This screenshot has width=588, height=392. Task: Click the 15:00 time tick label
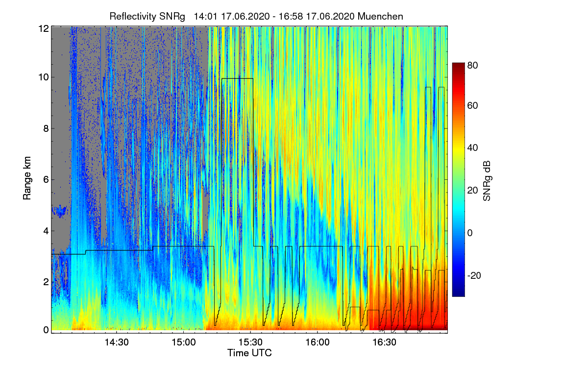[x=184, y=342]
